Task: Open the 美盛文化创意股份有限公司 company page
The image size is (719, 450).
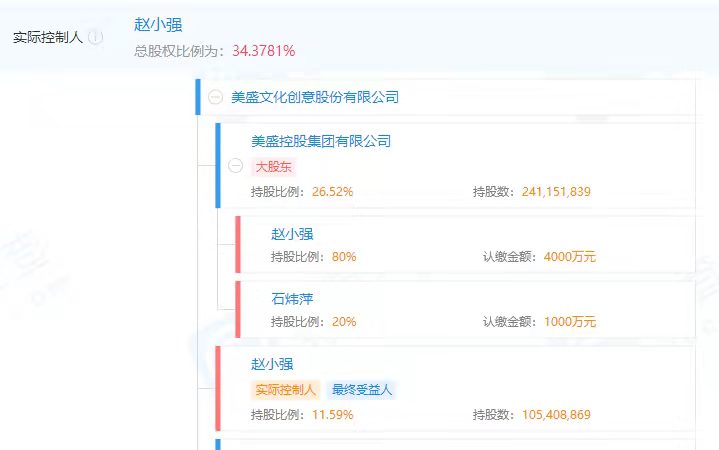Action: click(x=315, y=98)
